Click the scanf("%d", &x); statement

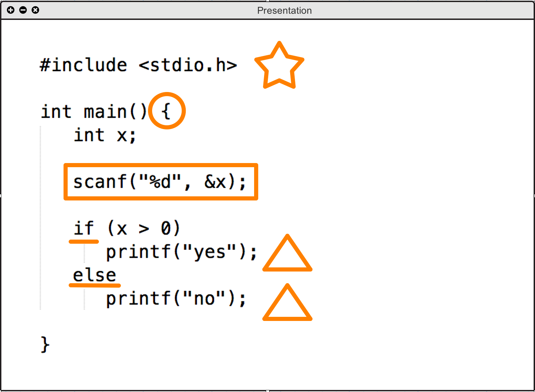click(160, 182)
